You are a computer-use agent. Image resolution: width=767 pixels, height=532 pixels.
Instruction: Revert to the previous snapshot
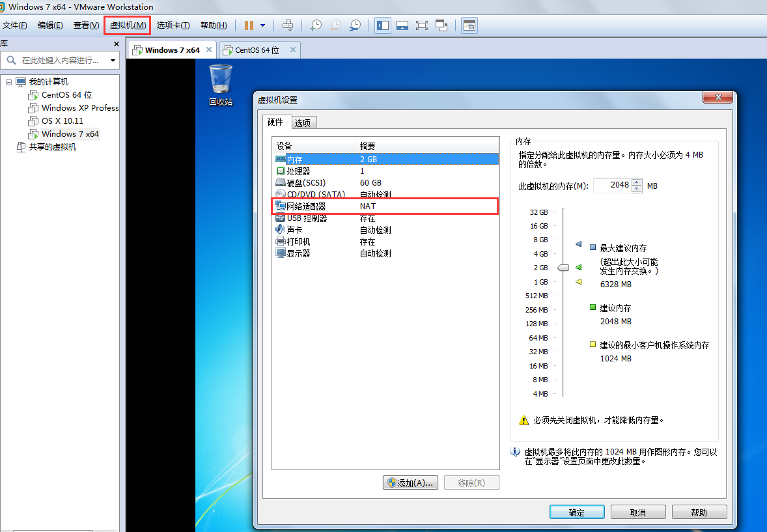(335, 25)
